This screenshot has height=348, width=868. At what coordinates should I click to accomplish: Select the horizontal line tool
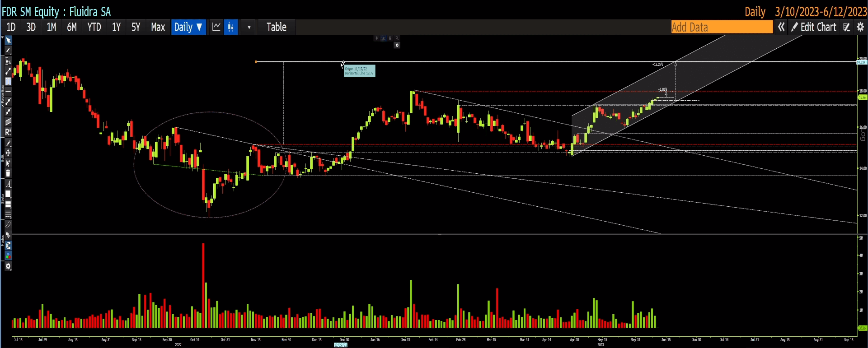point(8,92)
